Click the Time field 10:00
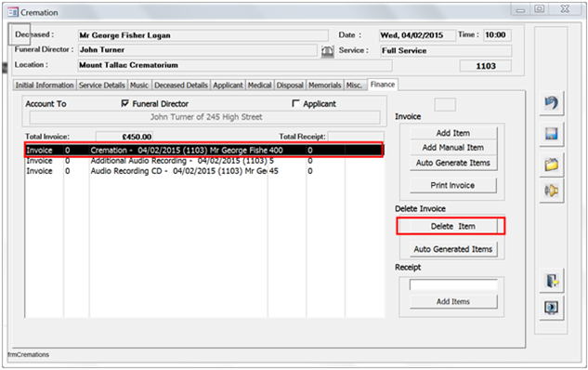The image size is (588, 370). 497,35
